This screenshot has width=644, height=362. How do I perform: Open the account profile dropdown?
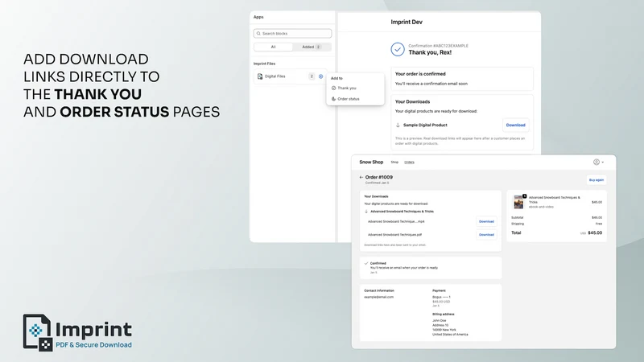[598, 162]
